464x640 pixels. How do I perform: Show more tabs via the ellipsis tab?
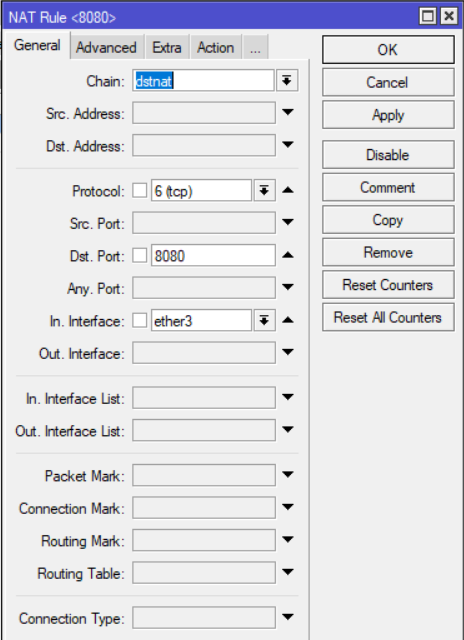(255, 47)
